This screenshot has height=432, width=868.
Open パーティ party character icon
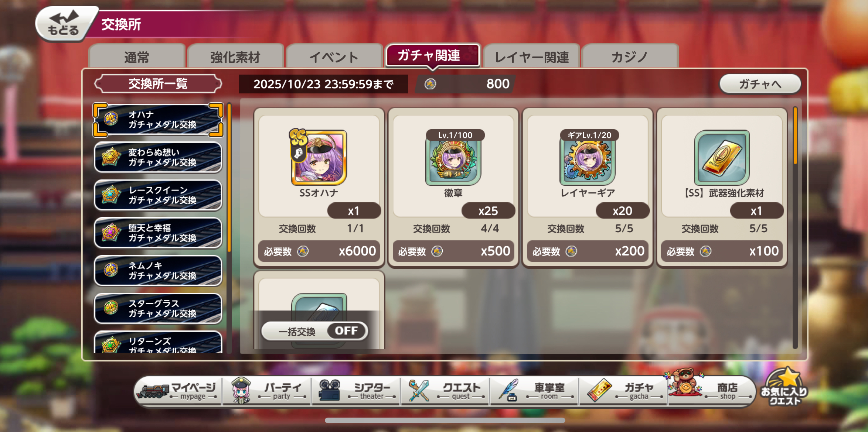tap(241, 390)
